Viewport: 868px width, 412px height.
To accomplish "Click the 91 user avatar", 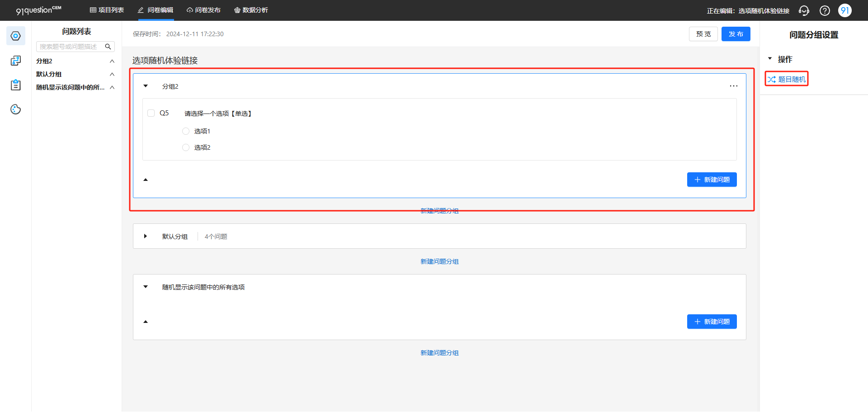I will click(x=844, y=10).
